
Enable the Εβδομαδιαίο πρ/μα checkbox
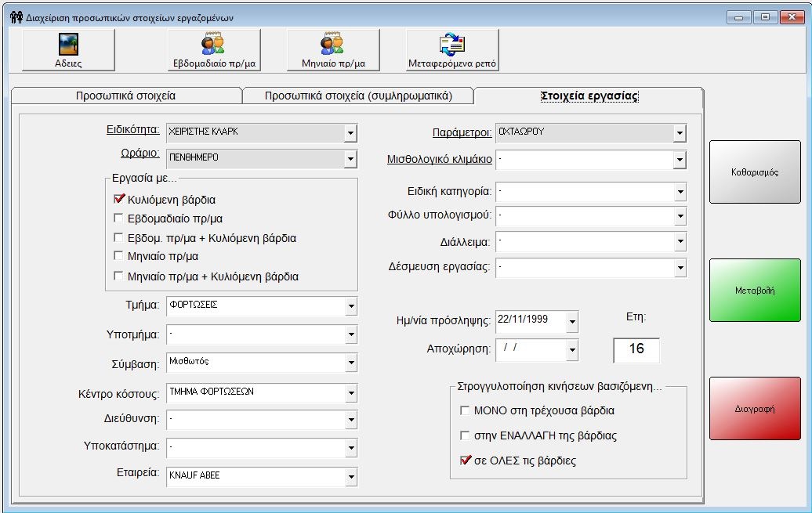pos(120,219)
